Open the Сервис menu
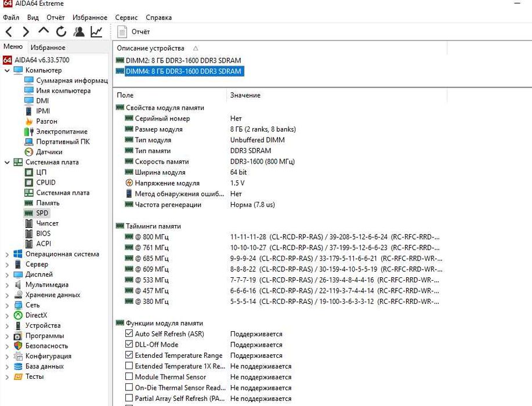532x406 pixels. [126, 17]
